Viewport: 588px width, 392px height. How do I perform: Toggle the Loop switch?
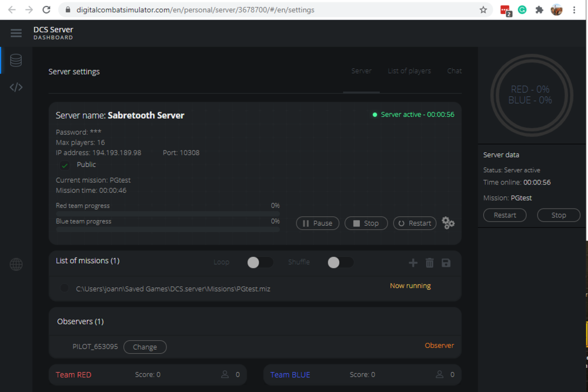260,262
